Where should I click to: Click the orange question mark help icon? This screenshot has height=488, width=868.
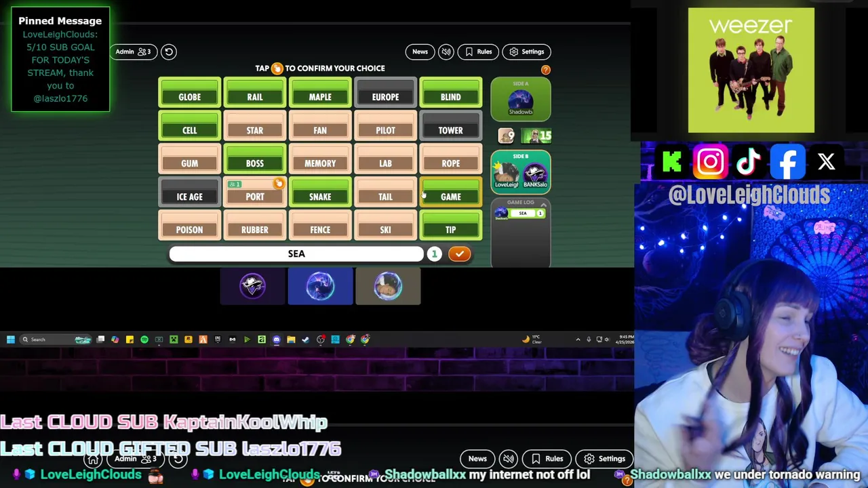[545, 70]
